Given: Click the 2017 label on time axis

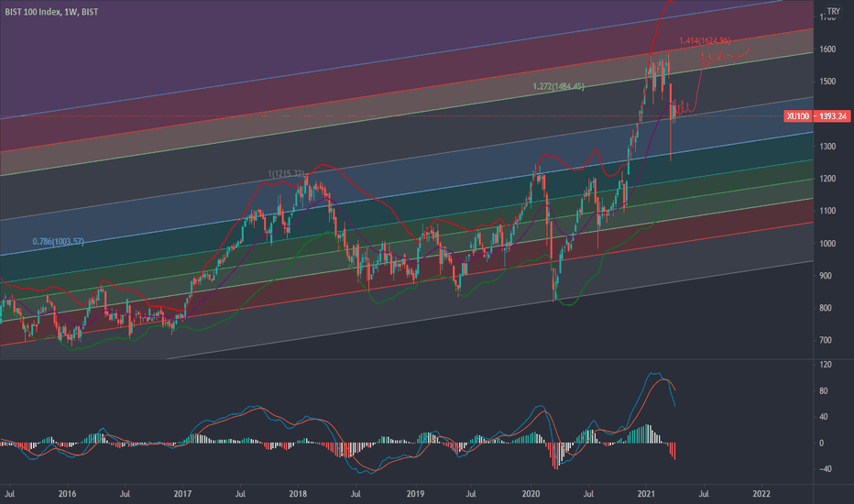Looking at the screenshot, I should [182, 494].
